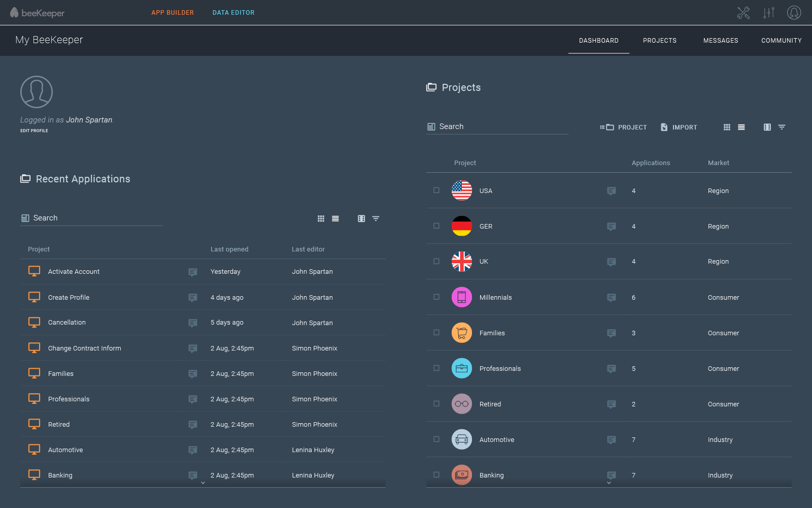
Task: Open comments icon for Activate Account
Action: point(193,272)
